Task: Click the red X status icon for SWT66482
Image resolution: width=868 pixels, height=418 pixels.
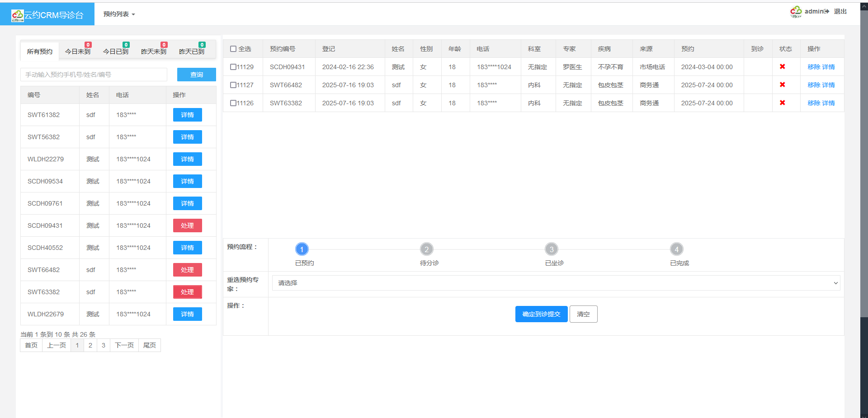Action: coord(782,85)
